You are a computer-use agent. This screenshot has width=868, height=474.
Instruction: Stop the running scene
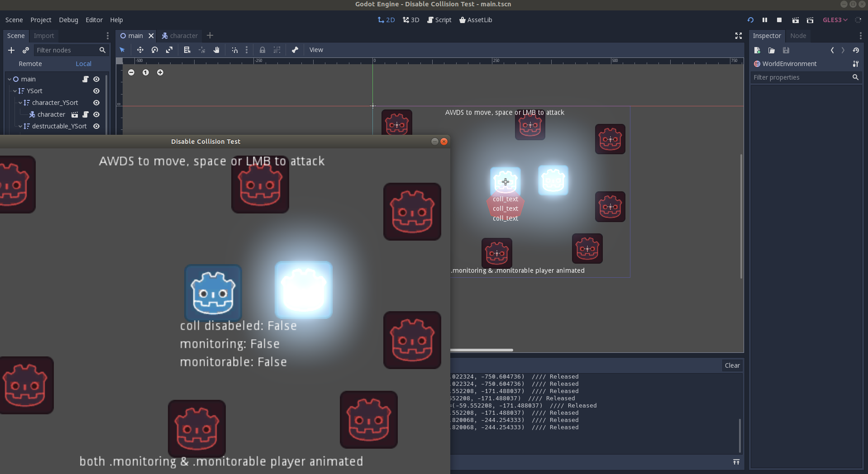(779, 20)
